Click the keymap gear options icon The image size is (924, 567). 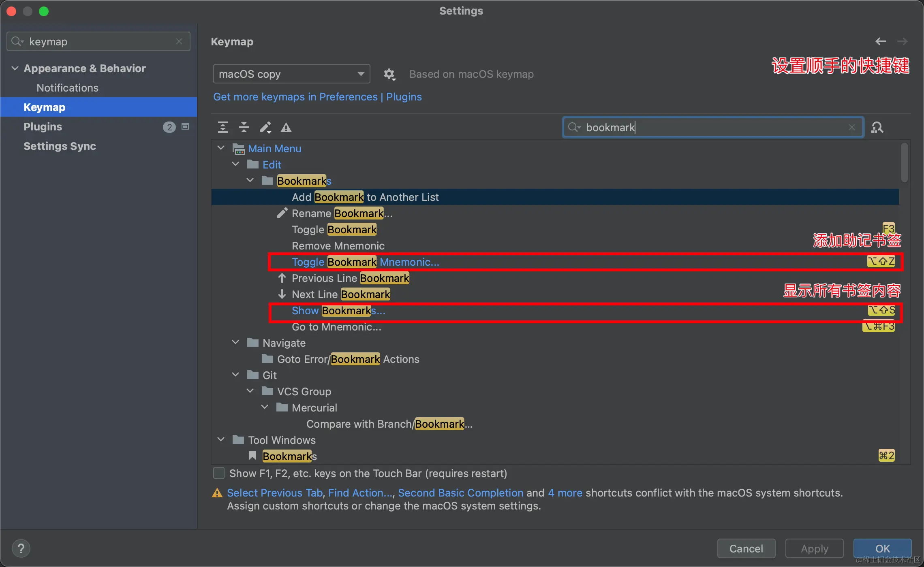point(389,74)
